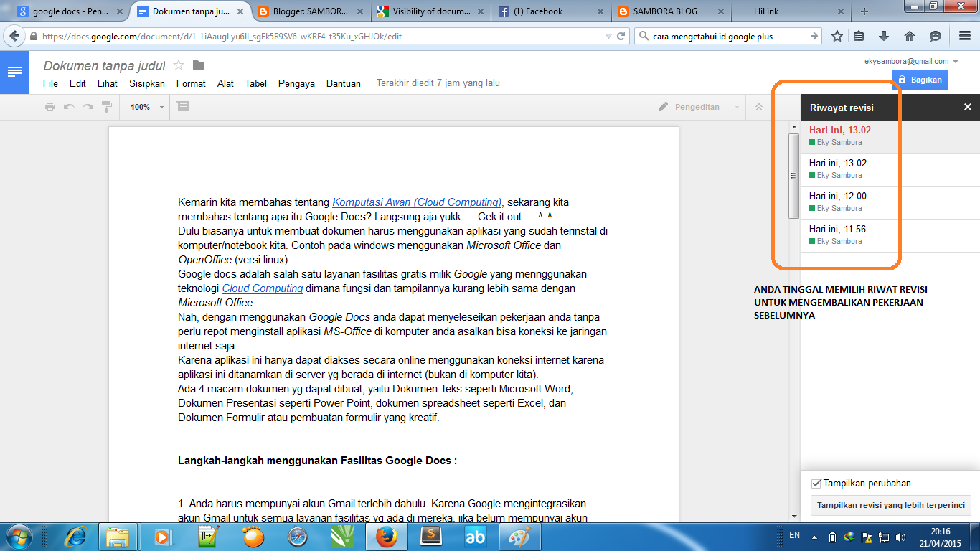The image size is (980, 551).
Task: Open the Pengaya menu
Action: [296, 83]
